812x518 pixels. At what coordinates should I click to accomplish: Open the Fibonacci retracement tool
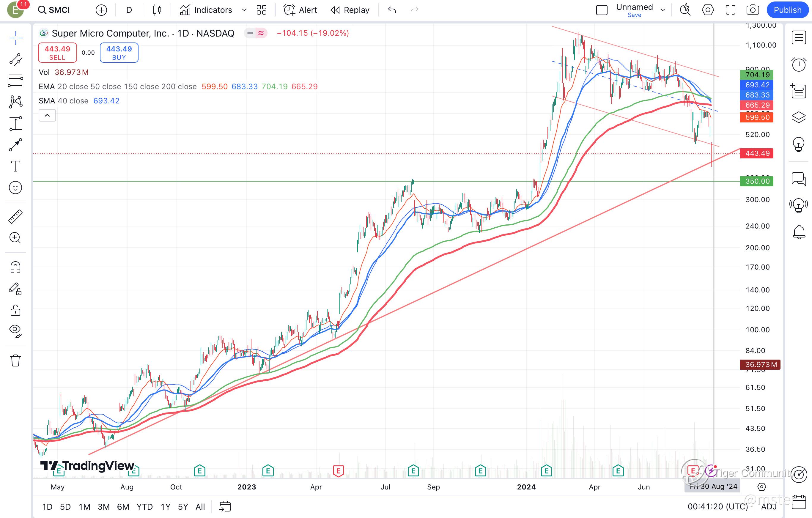pyautogui.click(x=15, y=81)
